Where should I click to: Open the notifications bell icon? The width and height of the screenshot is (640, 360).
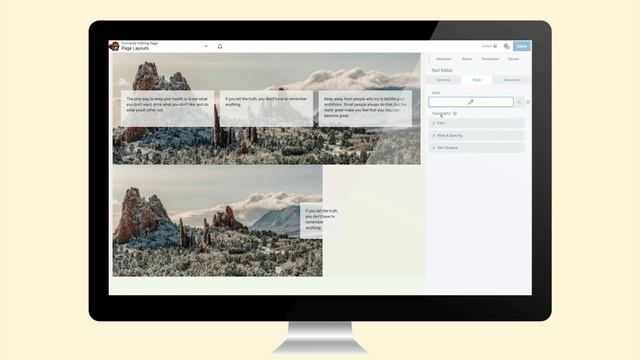click(220, 46)
